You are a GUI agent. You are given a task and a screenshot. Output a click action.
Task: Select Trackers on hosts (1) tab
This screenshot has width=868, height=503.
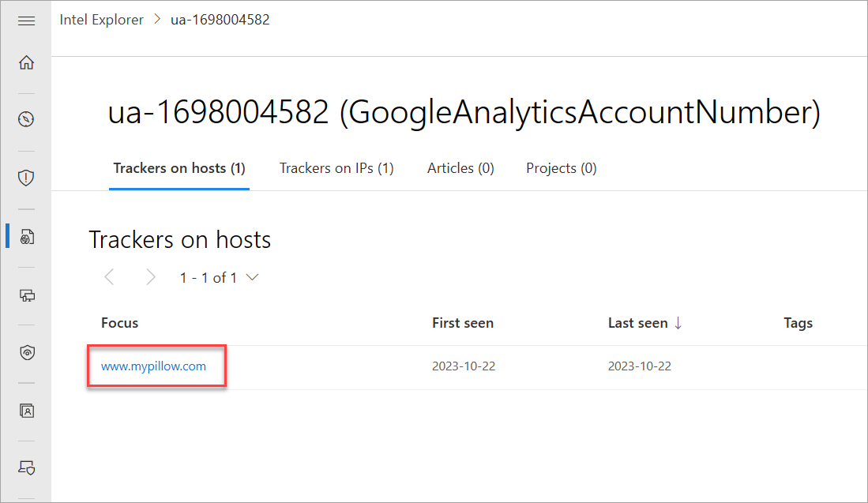(x=179, y=168)
